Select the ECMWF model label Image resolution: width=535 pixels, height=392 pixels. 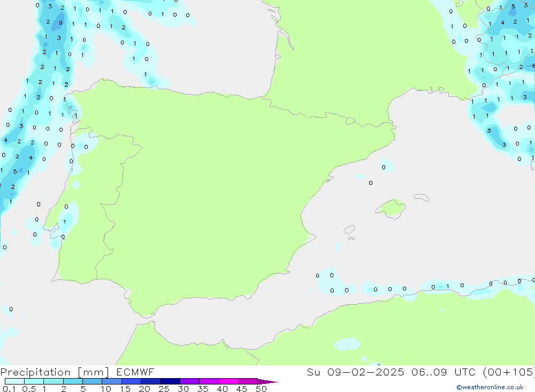(x=135, y=372)
